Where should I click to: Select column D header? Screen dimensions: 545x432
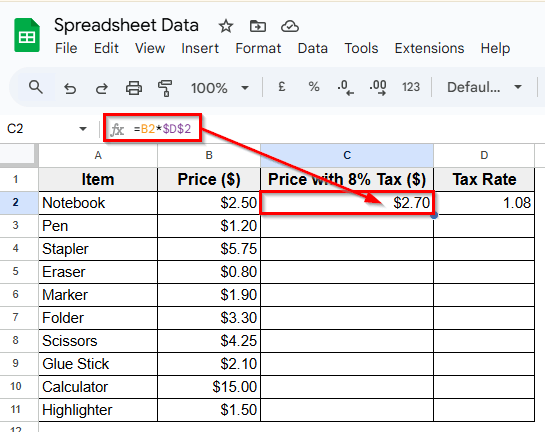point(484,155)
